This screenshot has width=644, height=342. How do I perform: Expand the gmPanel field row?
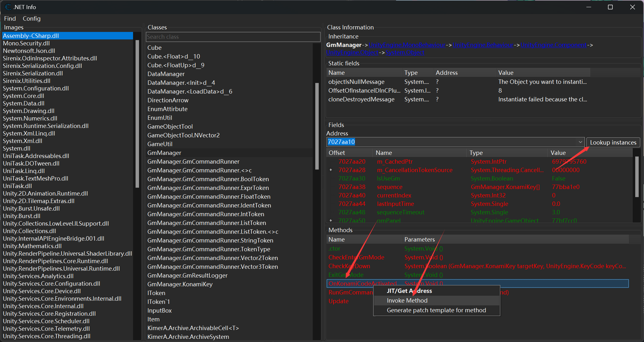331,221
